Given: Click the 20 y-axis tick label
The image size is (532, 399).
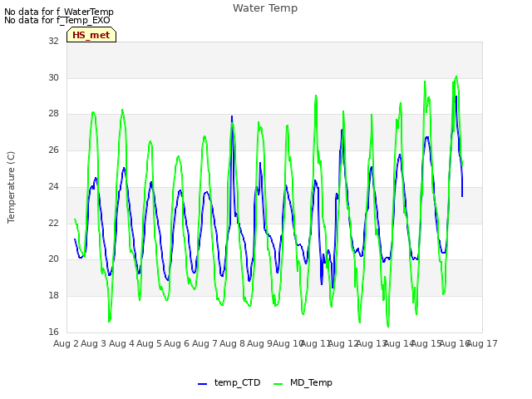Looking at the screenshot, I should tap(53, 259).
